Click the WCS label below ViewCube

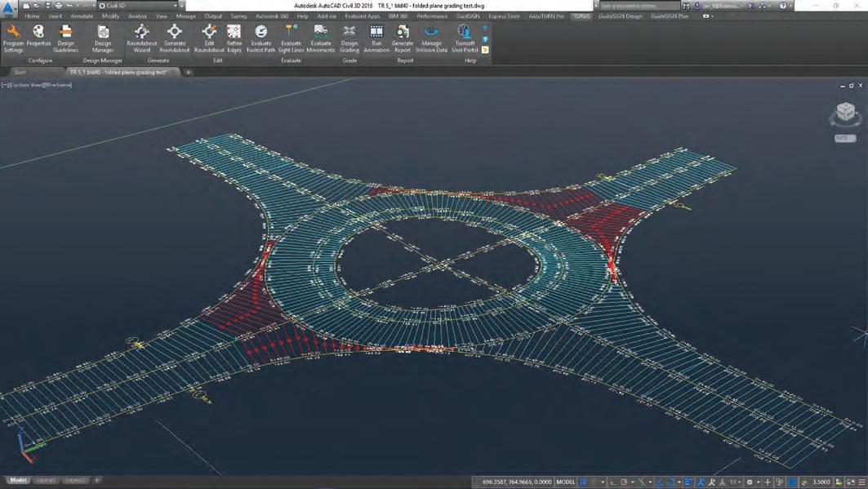[845, 138]
